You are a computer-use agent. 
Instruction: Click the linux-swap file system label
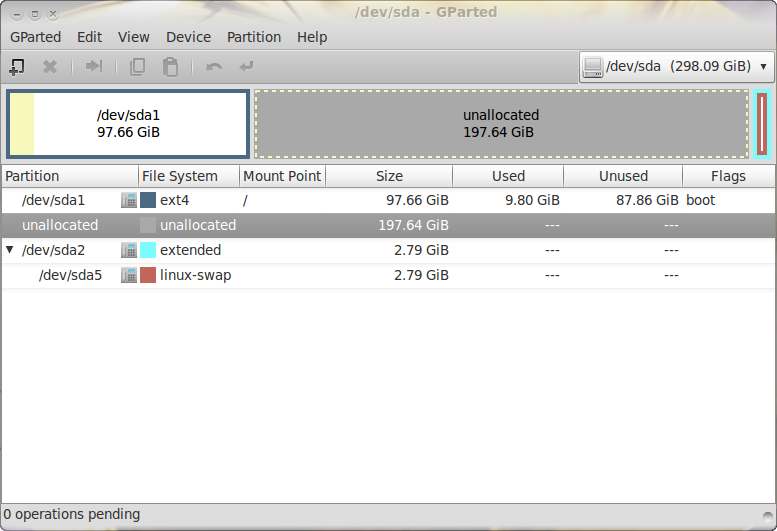coord(196,275)
